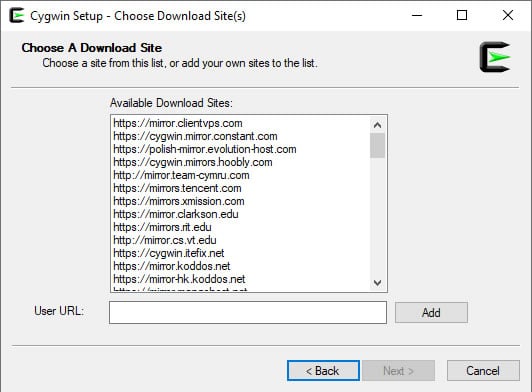The width and height of the screenshot is (532, 392).
Task: Click the large Cygwin logo in header
Action: click(x=495, y=57)
